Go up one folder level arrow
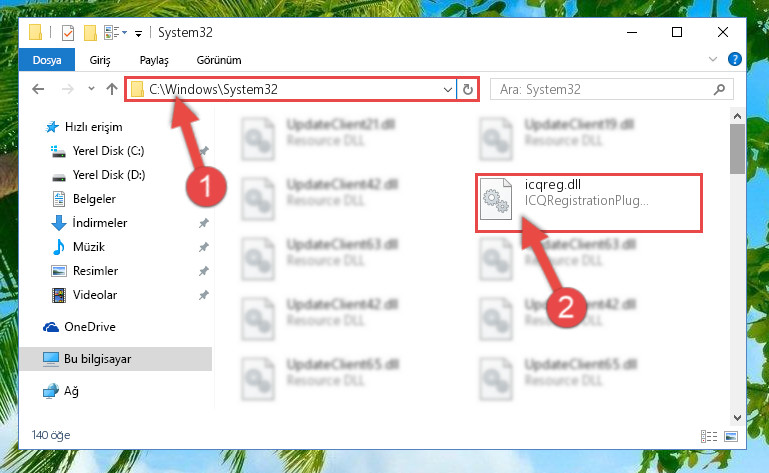The height and width of the screenshot is (473, 769). tap(112, 89)
